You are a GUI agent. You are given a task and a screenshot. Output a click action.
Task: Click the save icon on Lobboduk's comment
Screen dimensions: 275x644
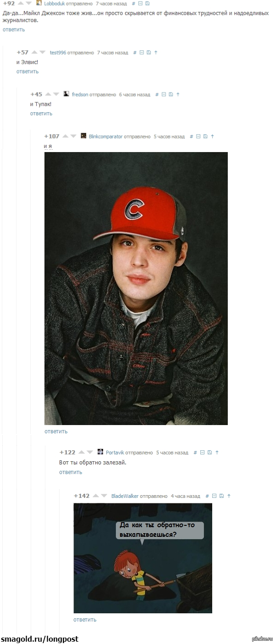pyautogui.click(x=147, y=3)
